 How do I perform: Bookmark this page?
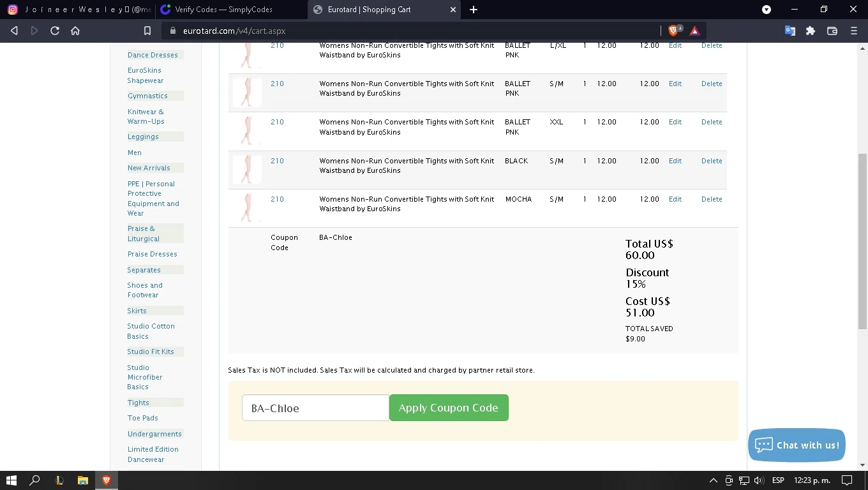click(x=147, y=31)
